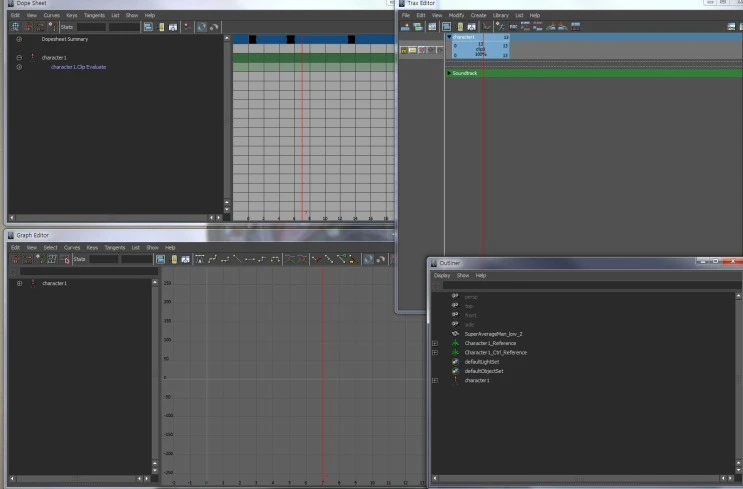Image resolution: width=743 pixels, height=489 pixels.
Task: Click the Graph Editor outliner search field
Action: pyautogui.click(x=89, y=271)
